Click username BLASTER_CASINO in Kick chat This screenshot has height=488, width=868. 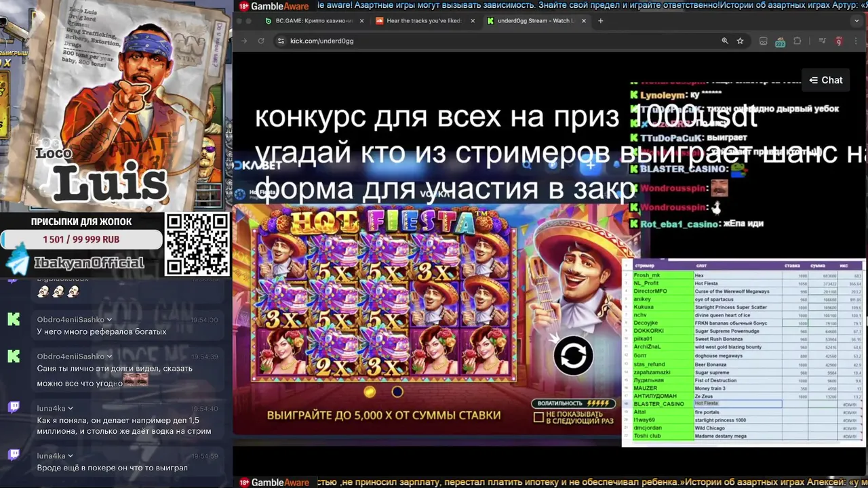click(x=683, y=169)
